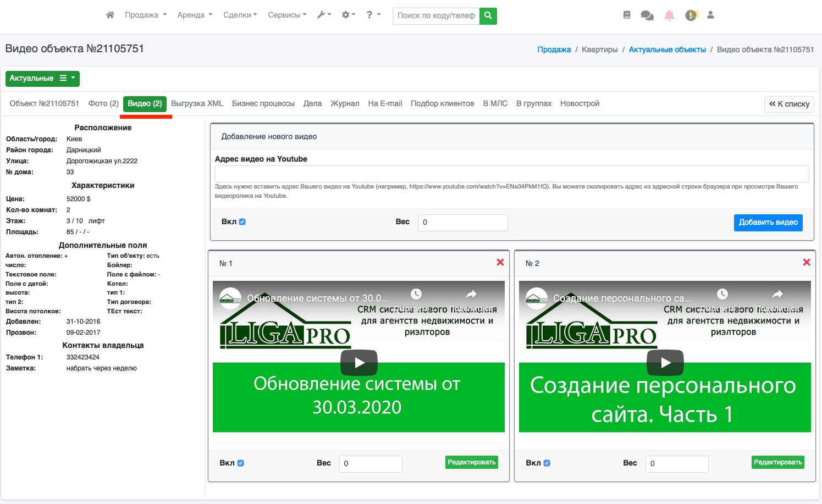The width and height of the screenshot is (822, 504).
Task: Click the magnifier search button
Action: click(488, 15)
